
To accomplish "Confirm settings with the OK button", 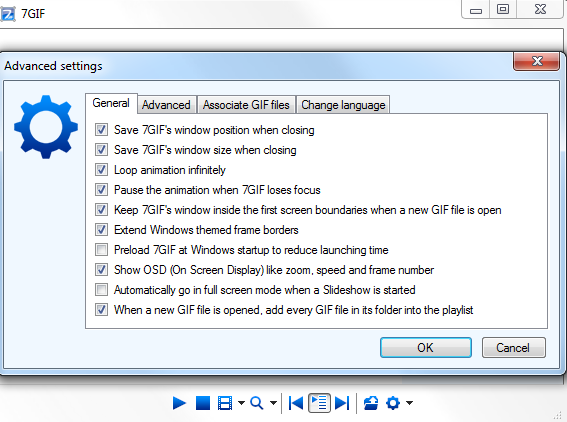I will click(x=426, y=348).
